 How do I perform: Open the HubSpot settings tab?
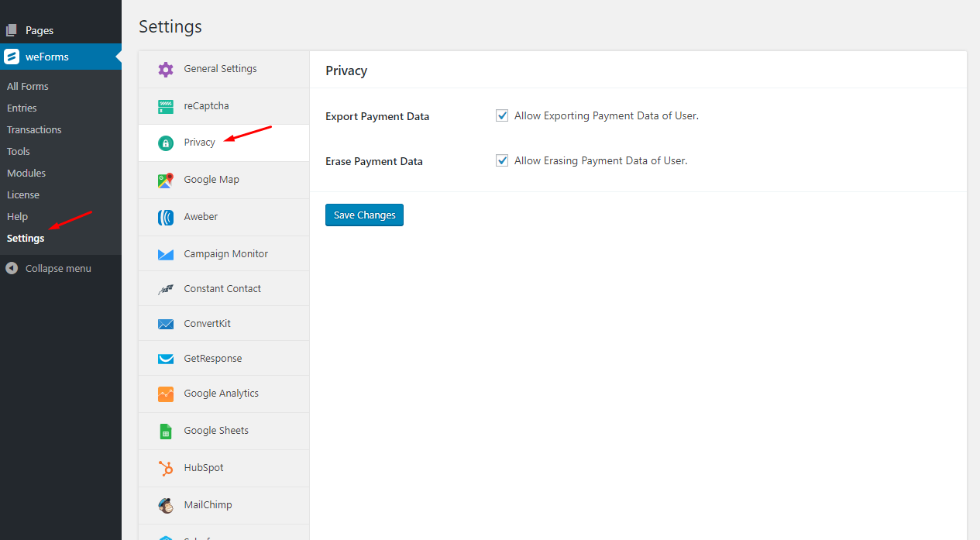point(224,468)
